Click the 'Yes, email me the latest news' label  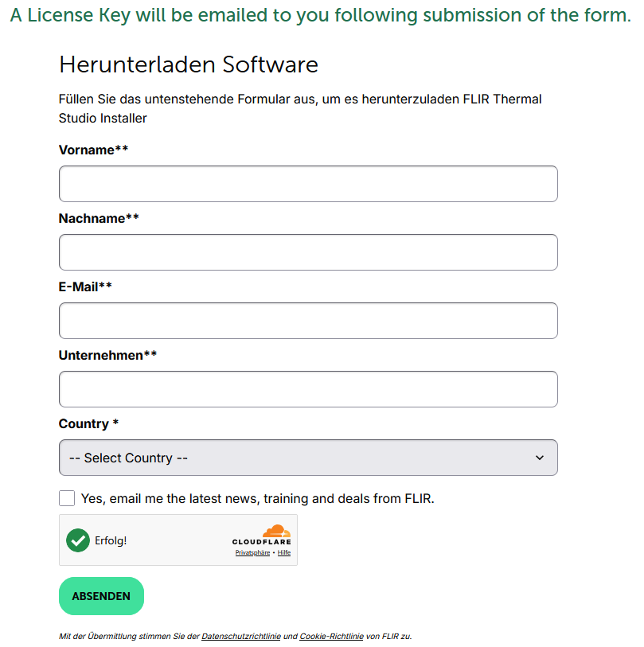pos(258,499)
